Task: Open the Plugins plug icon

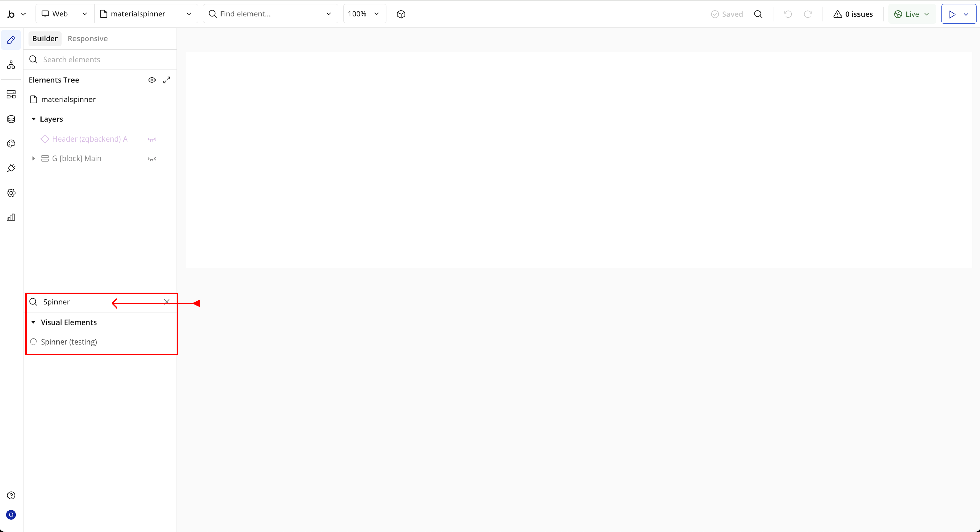Action: tap(11, 168)
